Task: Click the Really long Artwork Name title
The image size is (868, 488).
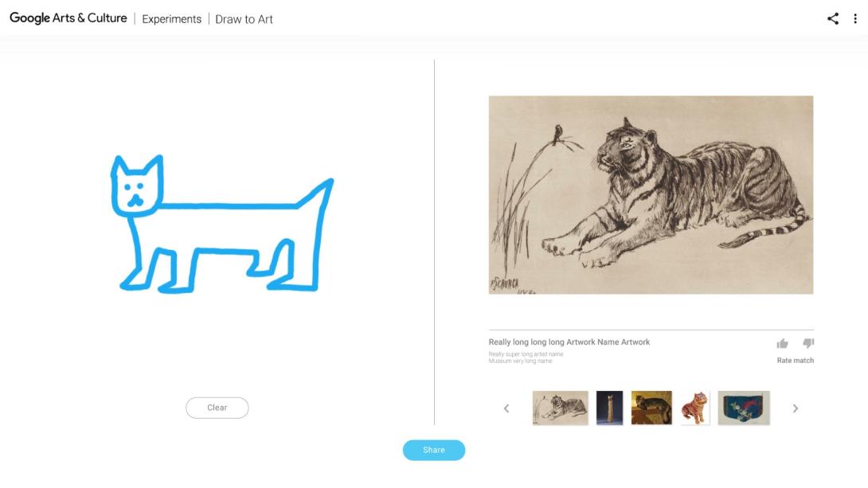Action: coord(569,342)
